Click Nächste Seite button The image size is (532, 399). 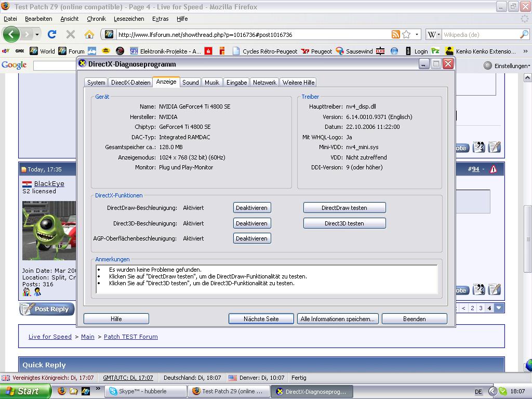pos(261,318)
